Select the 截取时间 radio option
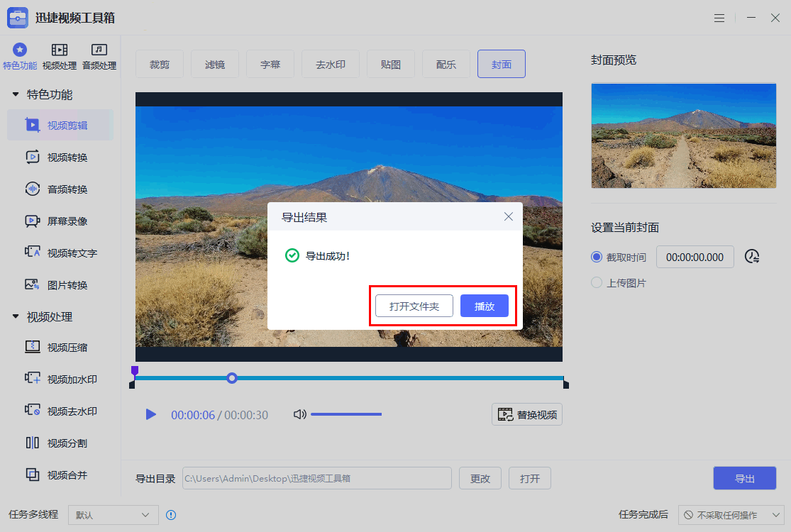791x532 pixels. click(596, 257)
